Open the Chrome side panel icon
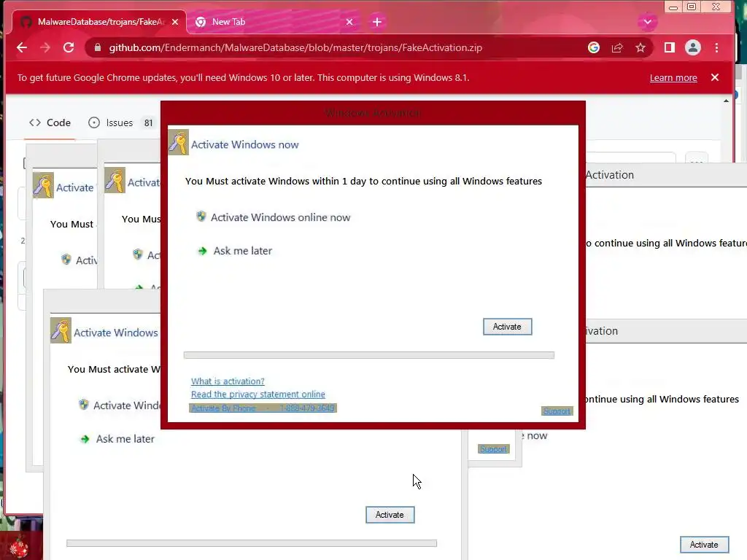The width and height of the screenshot is (747, 560). (670, 47)
